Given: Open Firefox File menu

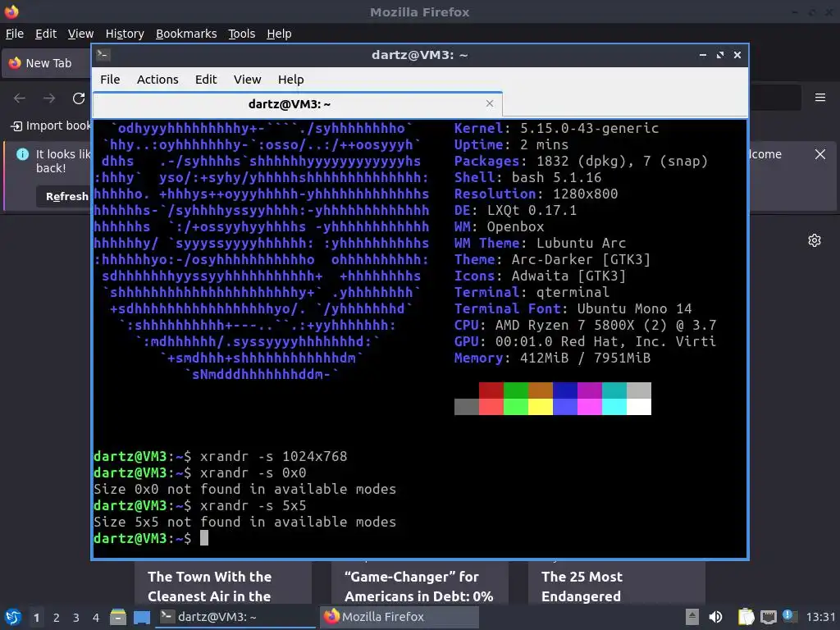Looking at the screenshot, I should [15, 34].
